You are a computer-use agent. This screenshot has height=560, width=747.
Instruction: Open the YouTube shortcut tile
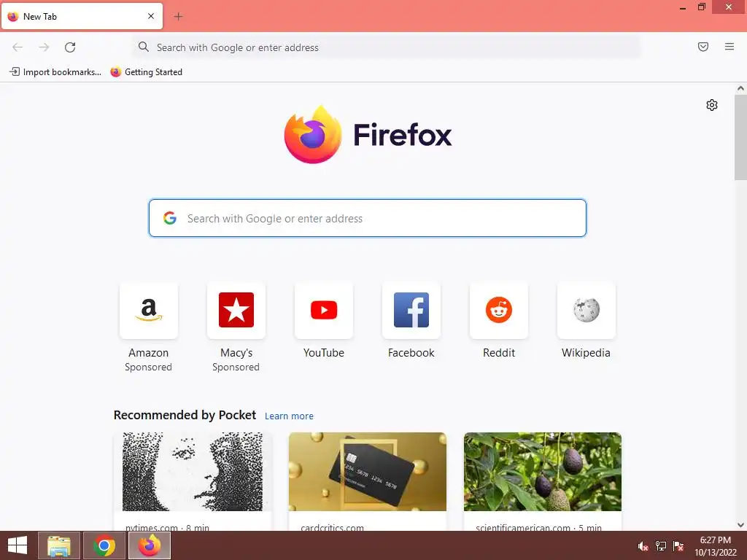tap(324, 311)
